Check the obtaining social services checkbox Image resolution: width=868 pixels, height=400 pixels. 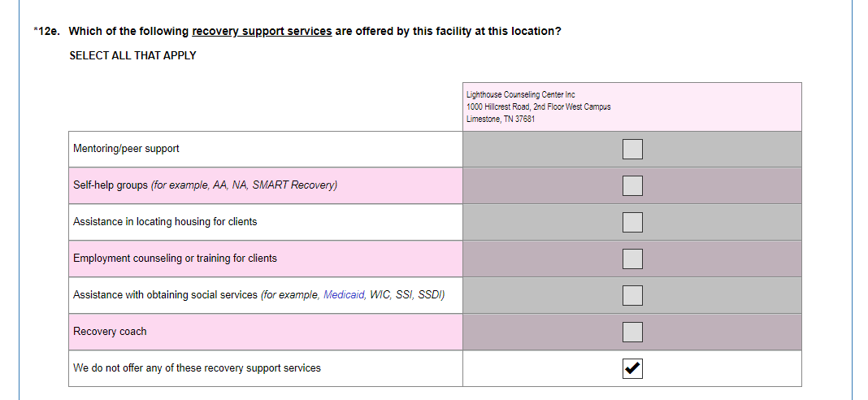(x=632, y=295)
